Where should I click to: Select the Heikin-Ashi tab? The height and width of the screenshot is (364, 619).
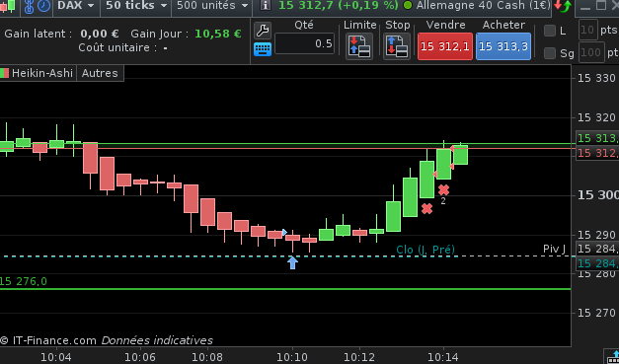[x=38, y=73]
